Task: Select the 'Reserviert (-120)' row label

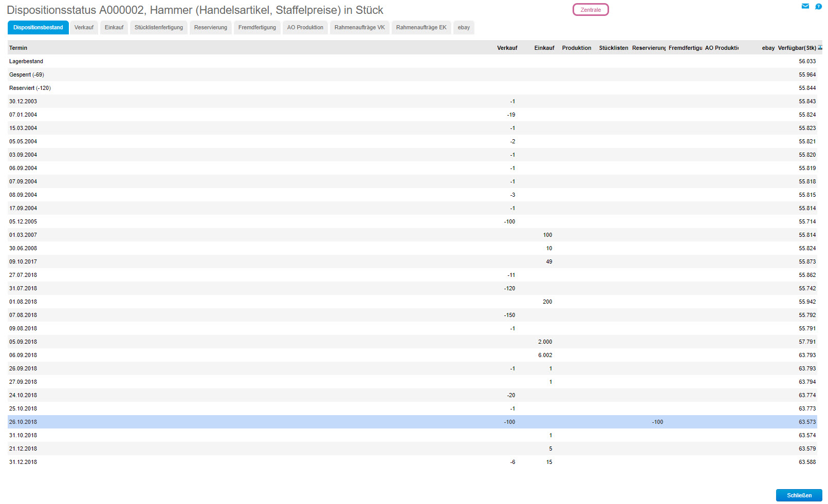Action: coord(30,88)
